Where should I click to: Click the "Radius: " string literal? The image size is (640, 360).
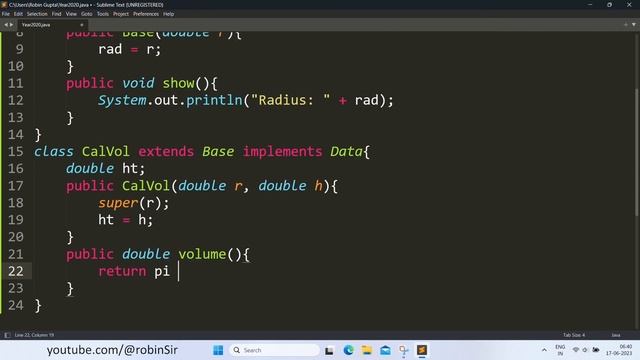(291, 100)
